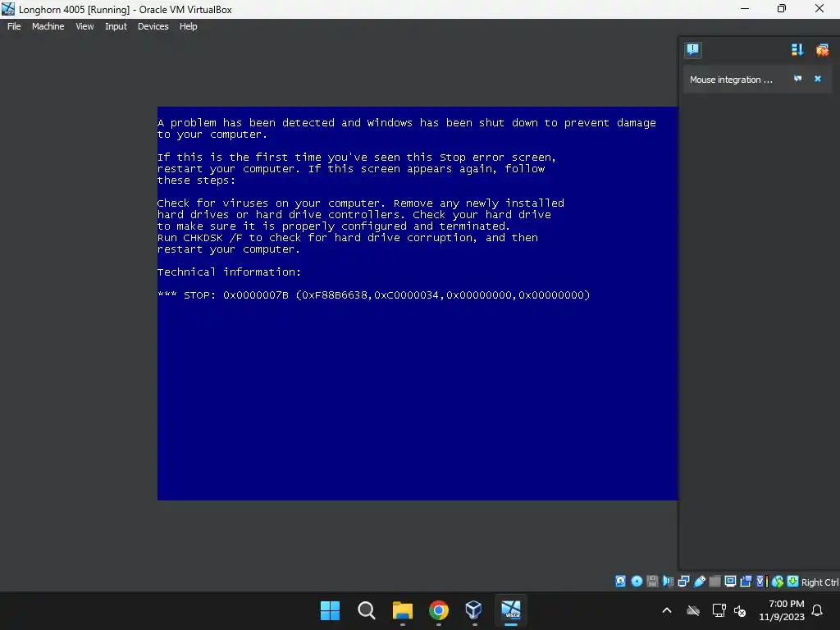This screenshot has height=630, width=840.
Task: Click the delete finished notifications icon
Action: (x=822, y=50)
